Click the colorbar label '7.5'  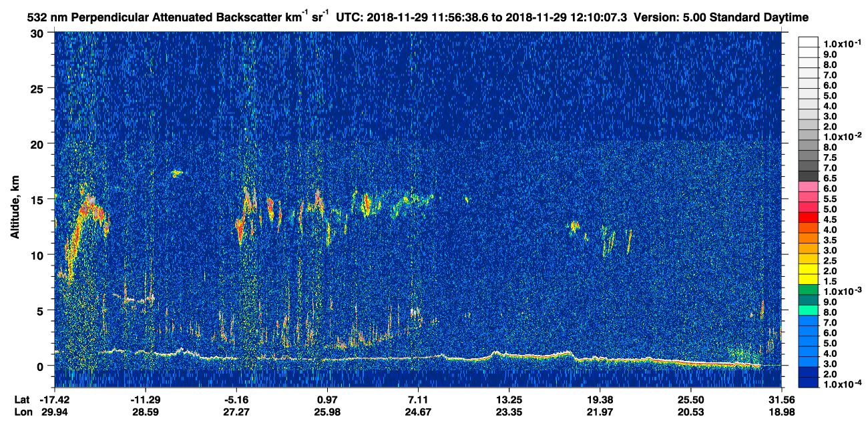[830, 157]
